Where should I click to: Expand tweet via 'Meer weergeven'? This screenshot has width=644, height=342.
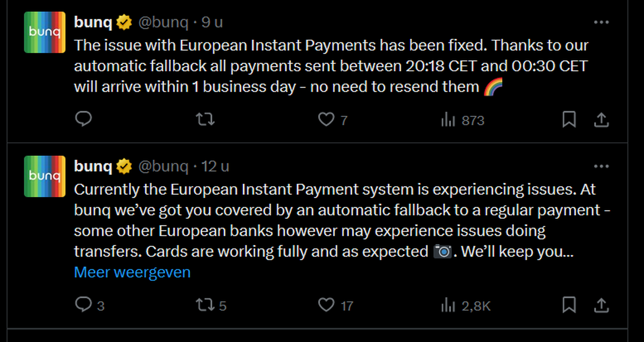tap(132, 272)
